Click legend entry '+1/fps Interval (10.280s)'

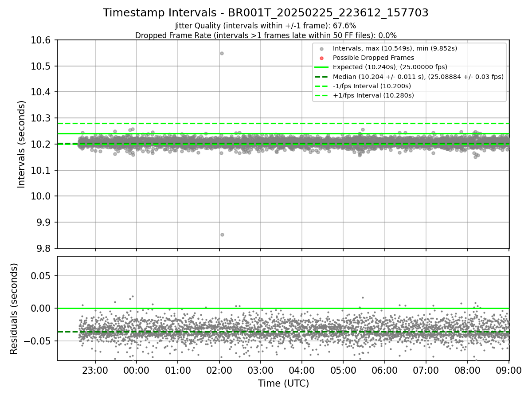373,95
